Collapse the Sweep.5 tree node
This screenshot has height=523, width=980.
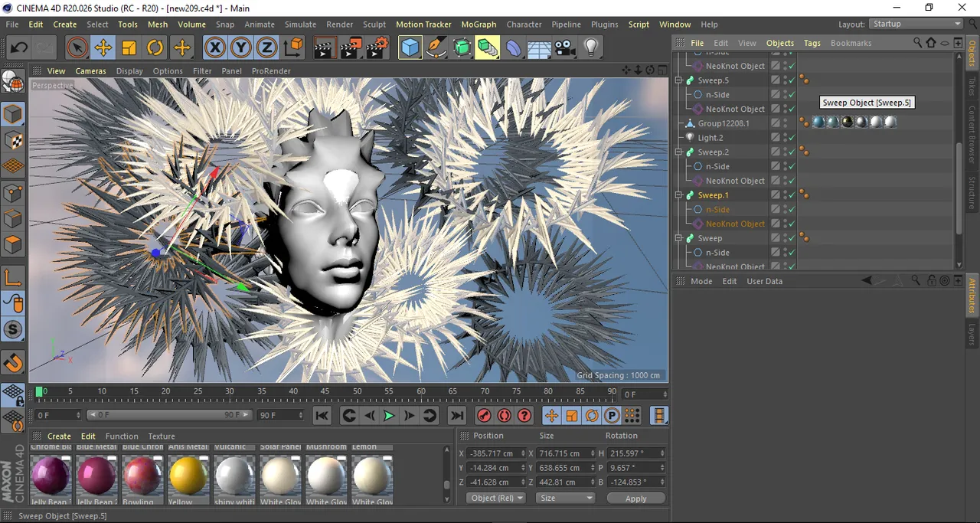pos(679,80)
